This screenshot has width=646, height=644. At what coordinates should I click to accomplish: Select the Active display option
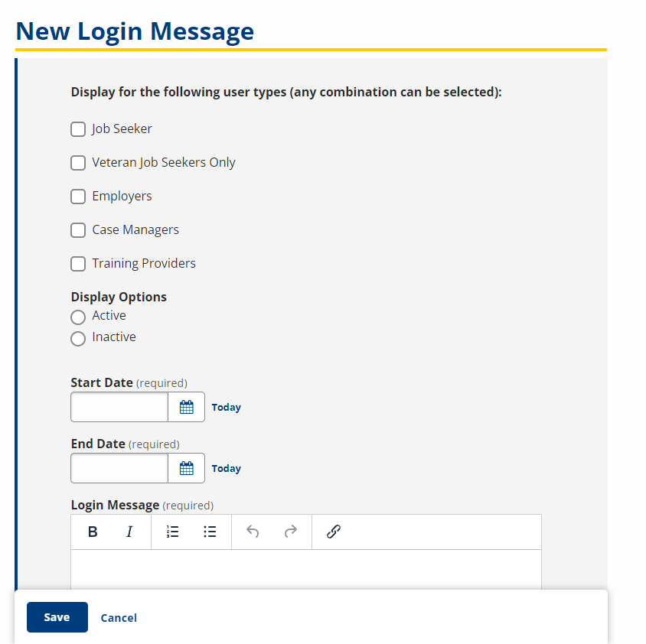click(78, 317)
